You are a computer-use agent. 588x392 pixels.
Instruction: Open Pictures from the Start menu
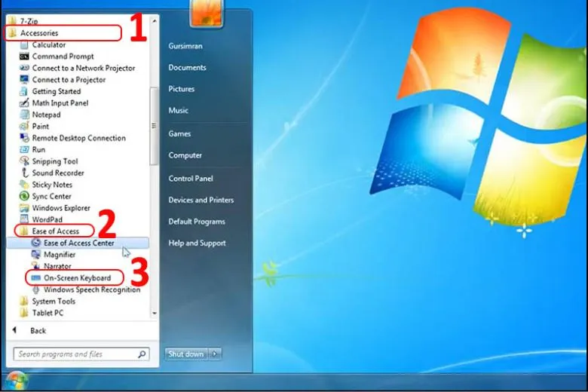182,89
